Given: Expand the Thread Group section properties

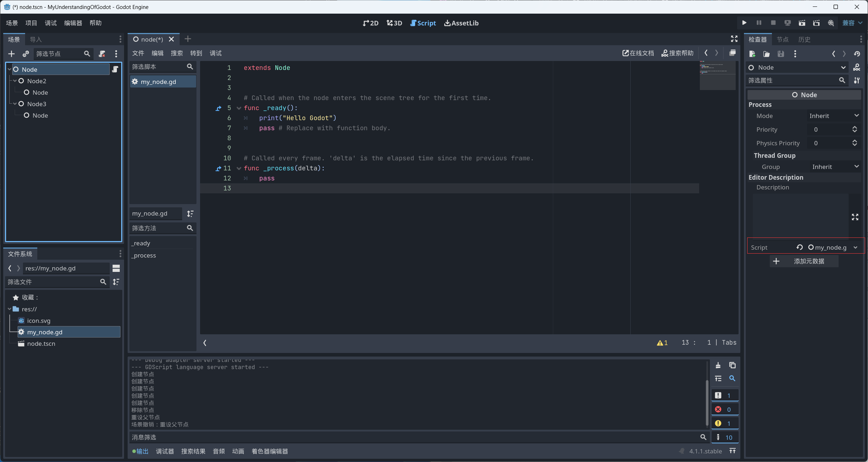Looking at the screenshot, I should click(774, 155).
